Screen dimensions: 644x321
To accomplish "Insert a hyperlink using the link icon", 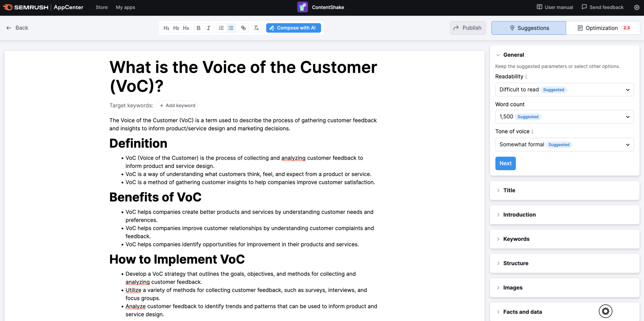I will click(243, 28).
